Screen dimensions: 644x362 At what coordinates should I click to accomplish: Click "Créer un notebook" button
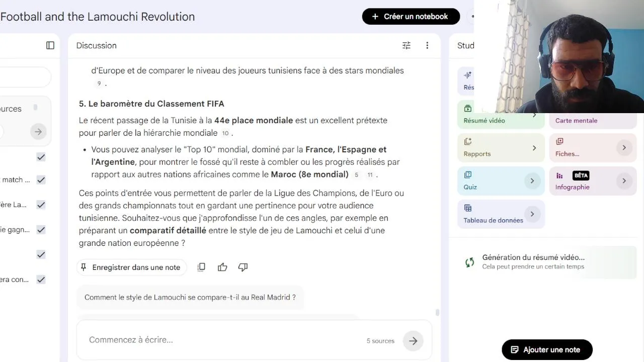click(x=411, y=17)
